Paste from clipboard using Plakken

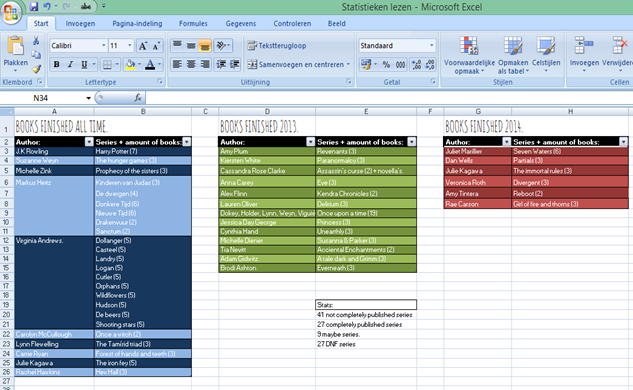(x=16, y=55)
